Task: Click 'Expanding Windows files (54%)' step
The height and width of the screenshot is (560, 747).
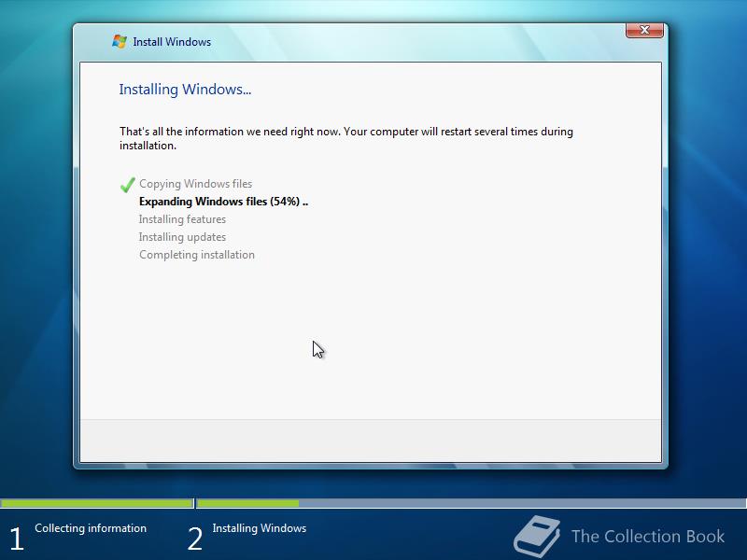Action: [x=223, y=202]
